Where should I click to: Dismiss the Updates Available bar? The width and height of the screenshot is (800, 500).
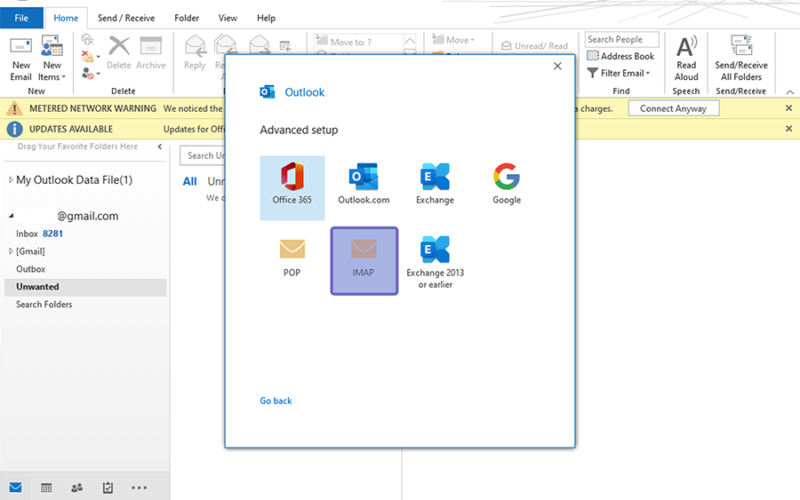tap(789, 129)
